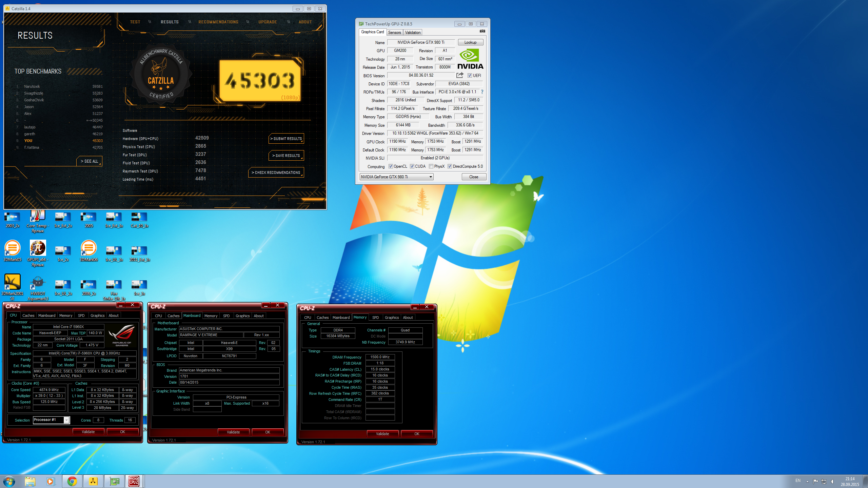The image size is (868, 488).
Task: Expand the GPU selection dropdown in GPU-Z
Action: pos(396,177)
